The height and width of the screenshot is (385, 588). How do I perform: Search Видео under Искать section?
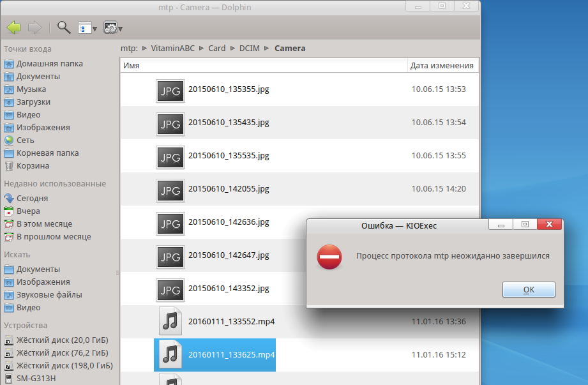[x=22, y=307]
